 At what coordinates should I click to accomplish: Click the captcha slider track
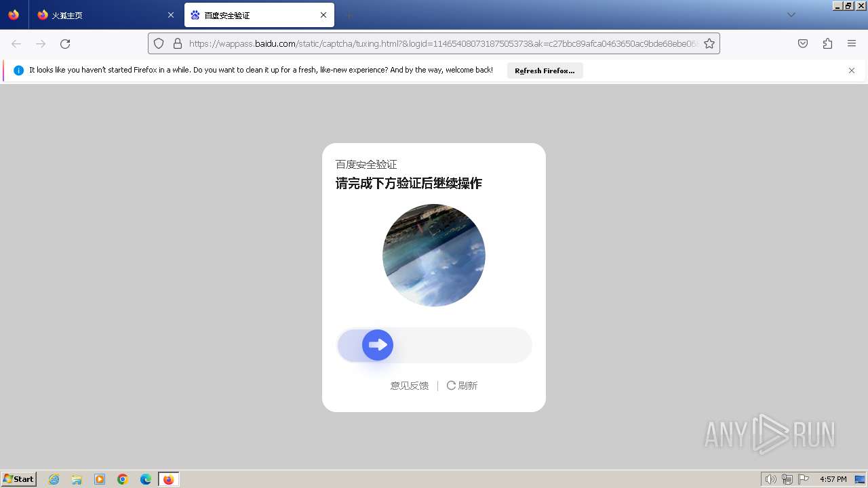[434, 345]
